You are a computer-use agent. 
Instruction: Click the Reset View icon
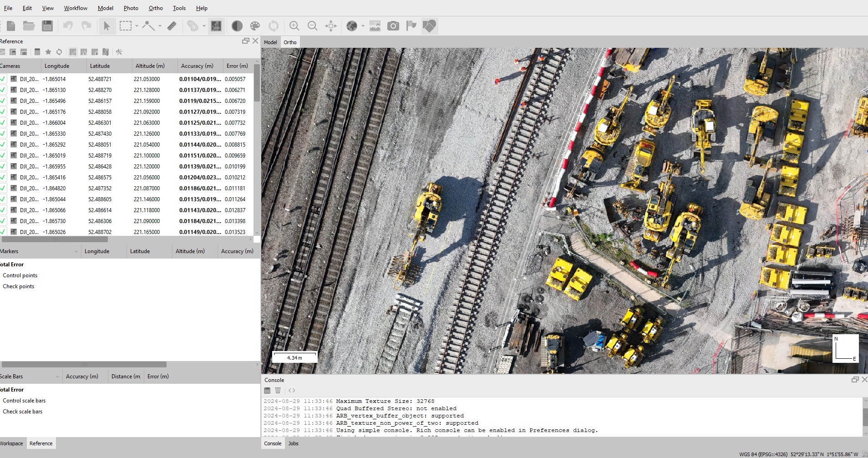point(331,26)
